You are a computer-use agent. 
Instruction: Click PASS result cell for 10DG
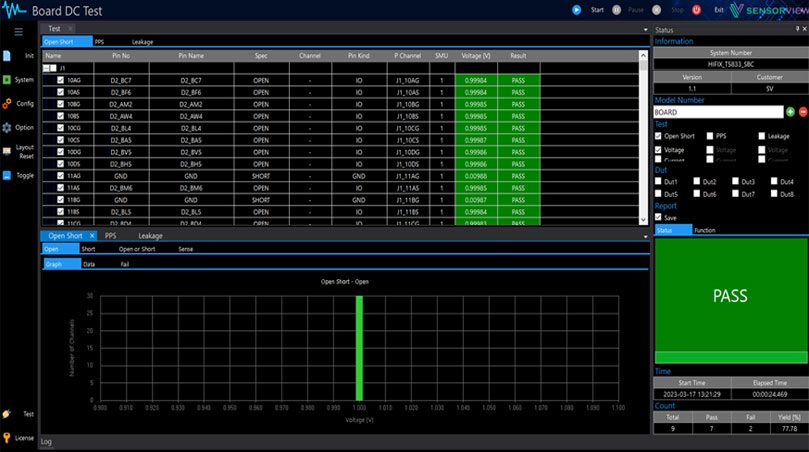519,152
